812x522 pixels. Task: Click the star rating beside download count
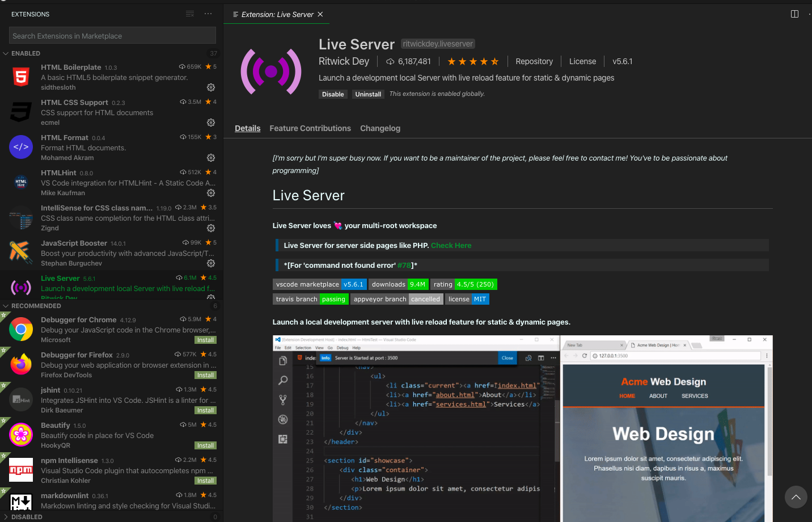pos(473,61)
